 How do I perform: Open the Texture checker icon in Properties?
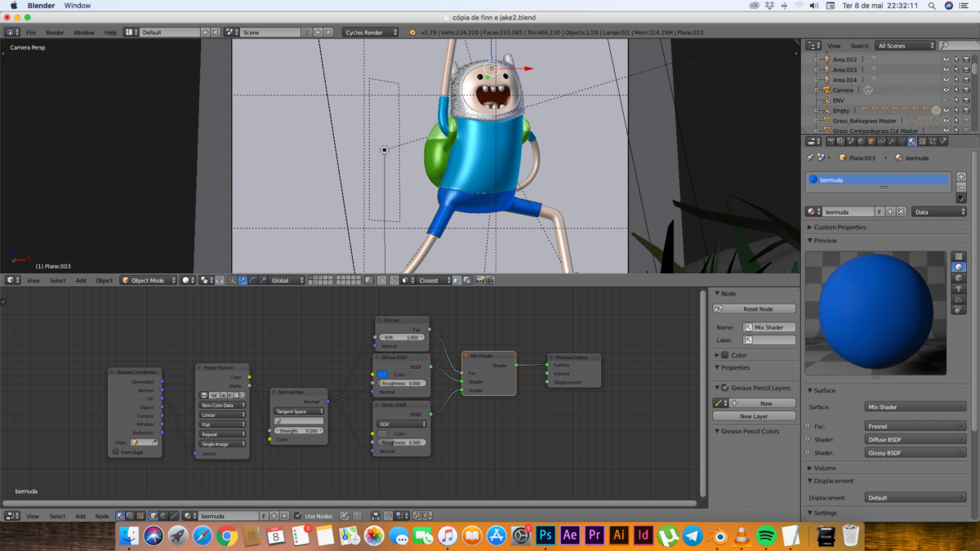click(x=921, y=142)
